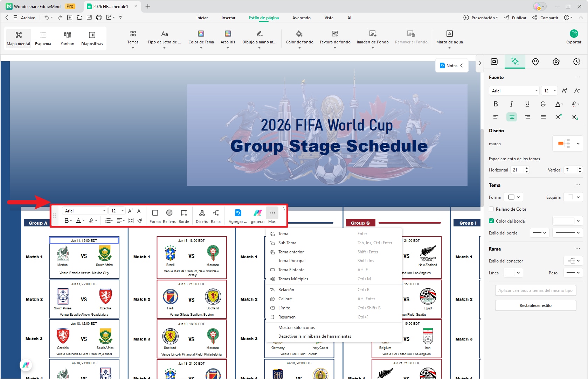Open the AI sparkle style panel tab
The height and width of the screenshot is (379, 588).
click(515, 62)
